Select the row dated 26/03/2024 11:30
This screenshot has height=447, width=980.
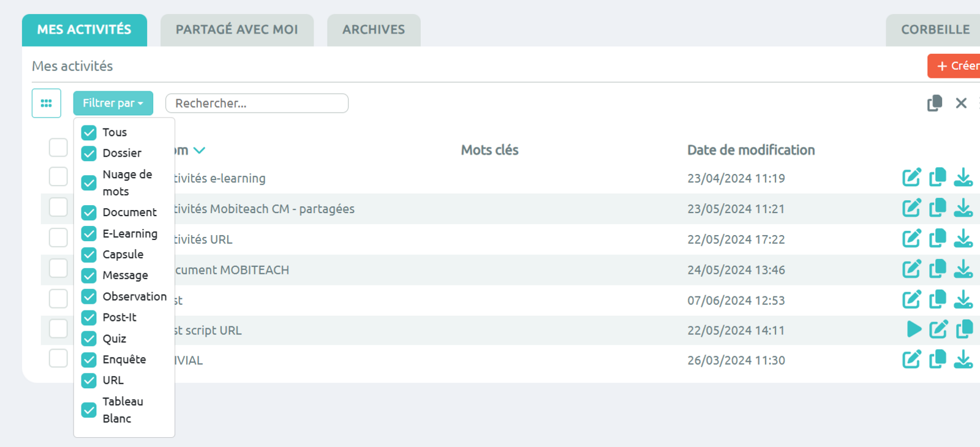tap(58, 358)
